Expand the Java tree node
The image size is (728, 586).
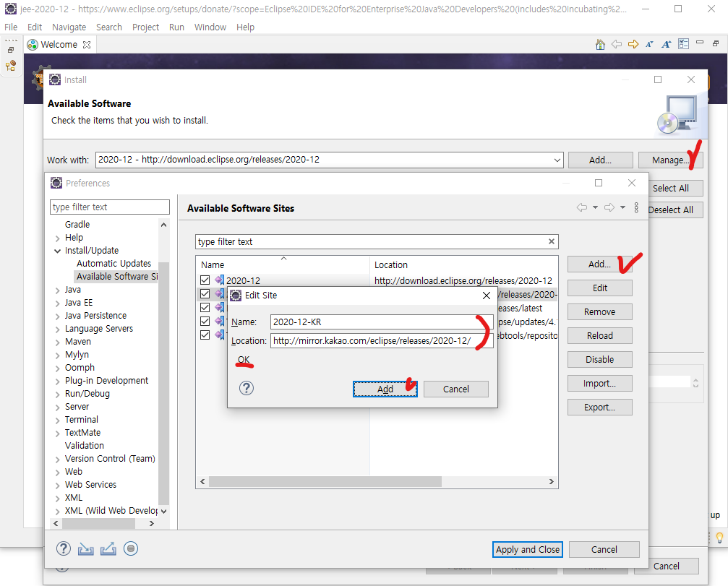(58, 290)
